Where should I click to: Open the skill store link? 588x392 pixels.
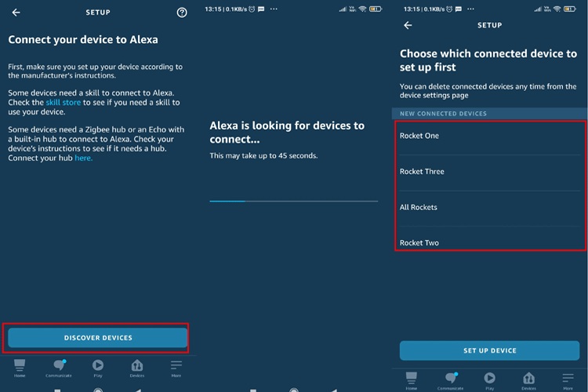(x=64, y=103)
